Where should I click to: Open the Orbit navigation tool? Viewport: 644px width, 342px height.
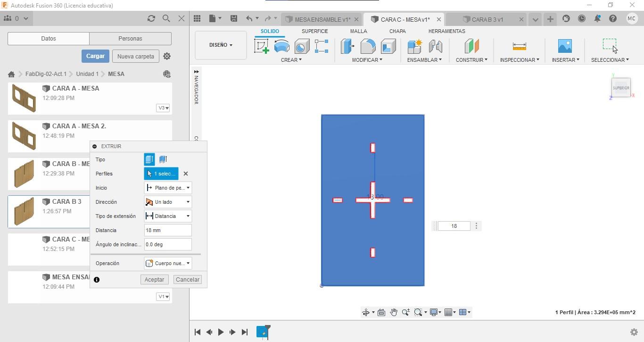tap(365, 312)
